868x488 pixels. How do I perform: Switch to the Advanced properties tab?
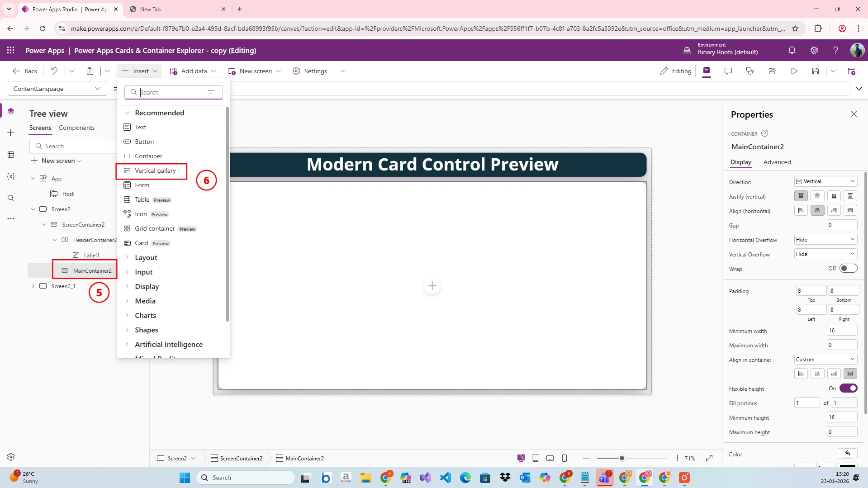click(x=777, y=162)
